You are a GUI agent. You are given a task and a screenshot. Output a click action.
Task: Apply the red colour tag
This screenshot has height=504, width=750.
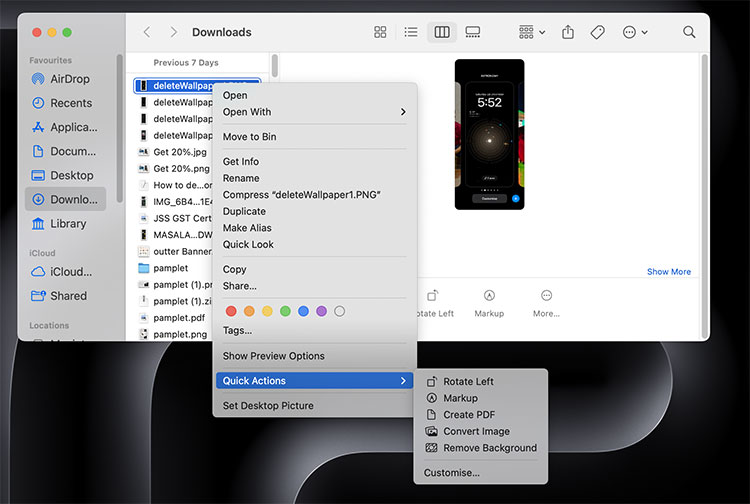click(231, 311)
